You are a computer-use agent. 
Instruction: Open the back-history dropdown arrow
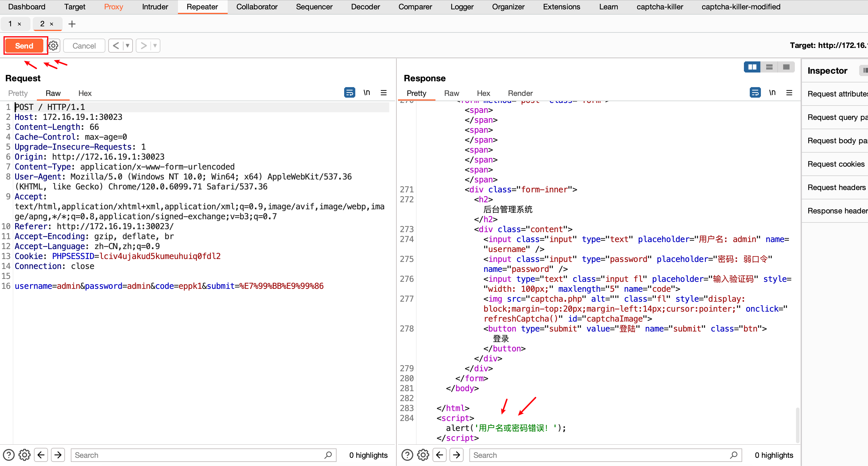[128, 45]
